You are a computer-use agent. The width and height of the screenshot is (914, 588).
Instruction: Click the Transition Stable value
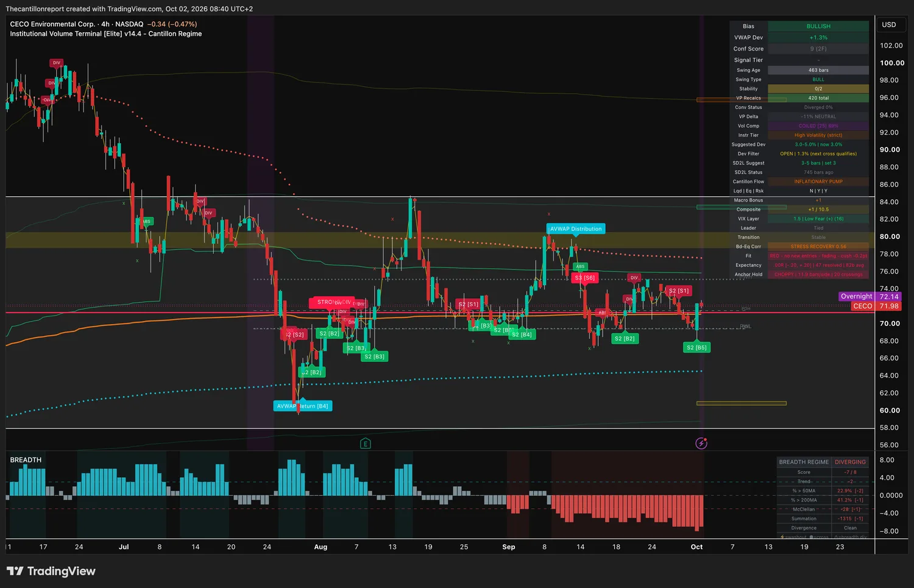818,238
